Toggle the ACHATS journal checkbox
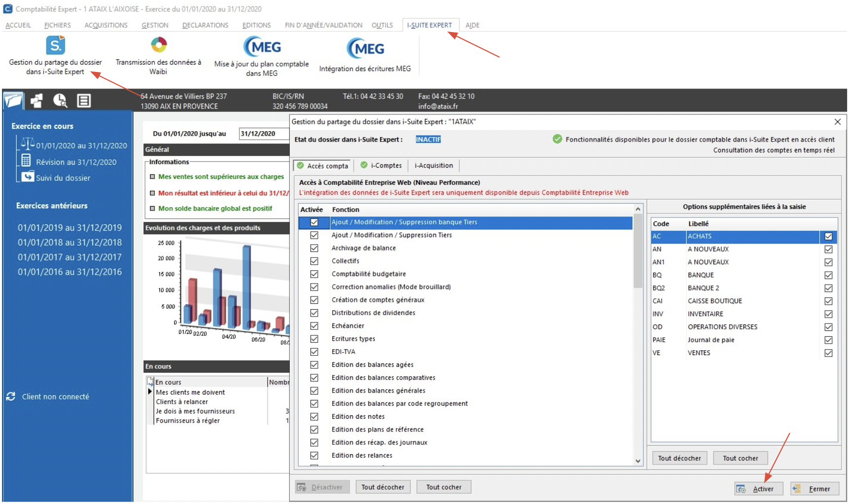851x504 pixels. tap(828, 236)
